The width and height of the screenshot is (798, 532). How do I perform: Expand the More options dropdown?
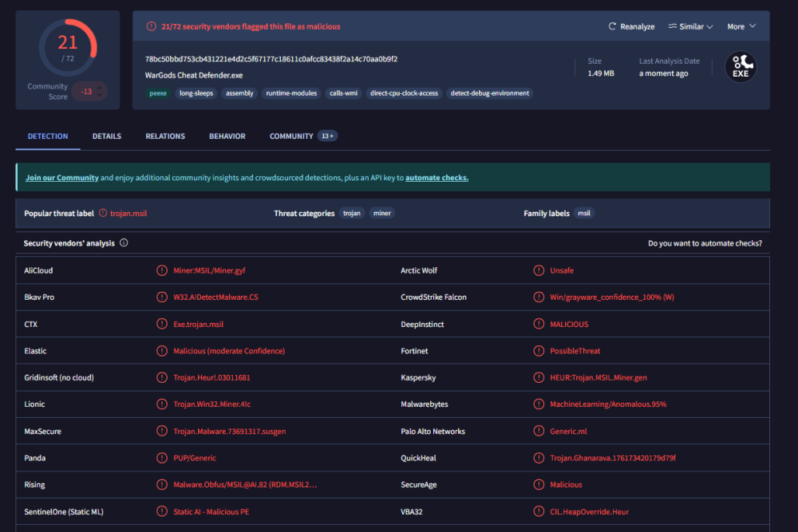pyautogui.click(x=741, y=26)
